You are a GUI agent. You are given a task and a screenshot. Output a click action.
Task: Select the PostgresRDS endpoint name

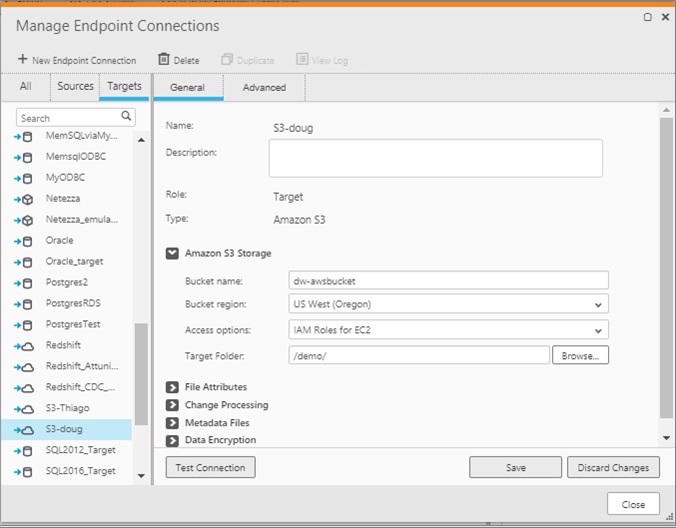pos(73,303)
